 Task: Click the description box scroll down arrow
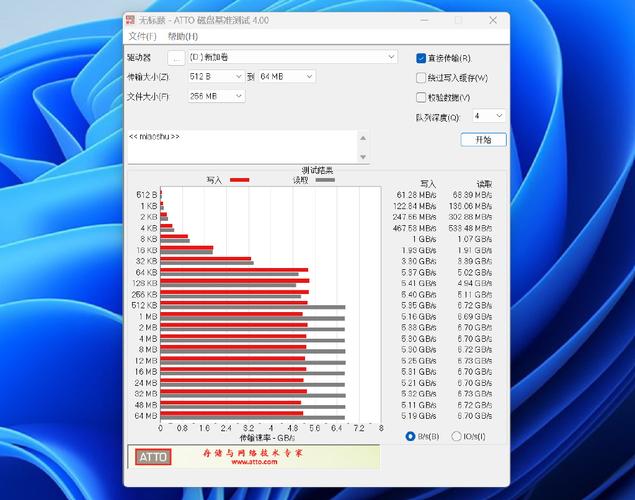(363, 157)
